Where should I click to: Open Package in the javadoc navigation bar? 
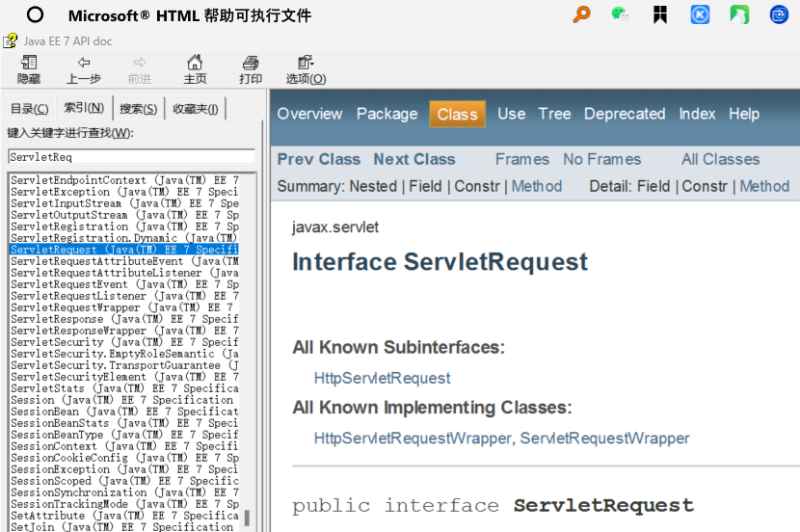387,114
